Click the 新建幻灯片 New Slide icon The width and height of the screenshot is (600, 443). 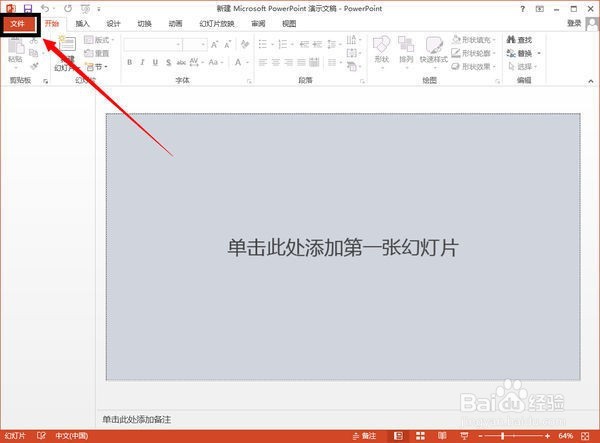pos(67,43)
